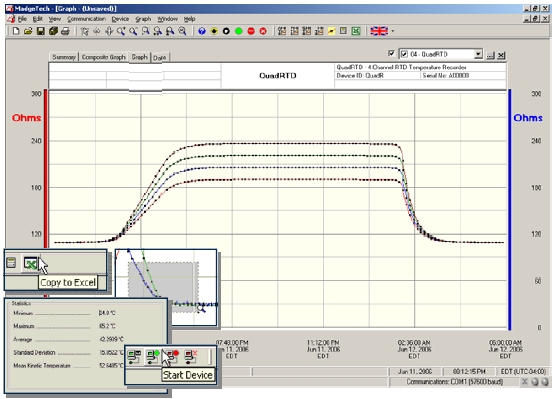Image resolution: width=560 pixels, height=399 pixels.
Task: Click the green Start Device circle icon
Action: pos(239,31)
